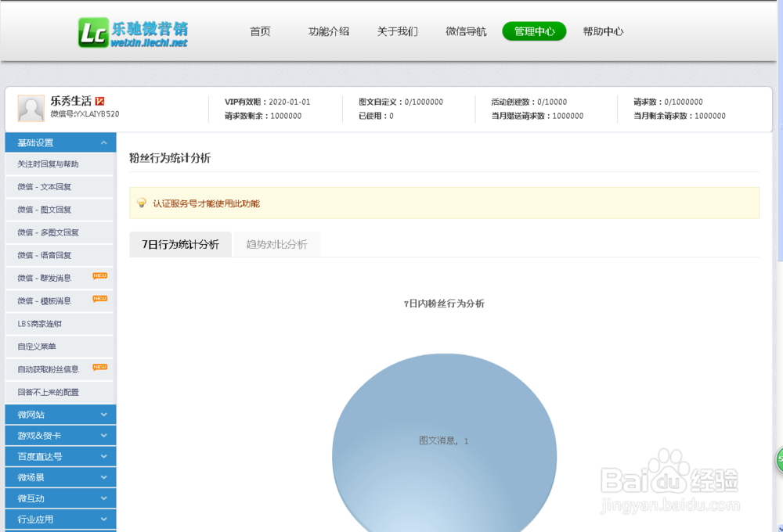
Task: Open 微信 - 图文回复 in sidebar
Action: click(60, 210)
